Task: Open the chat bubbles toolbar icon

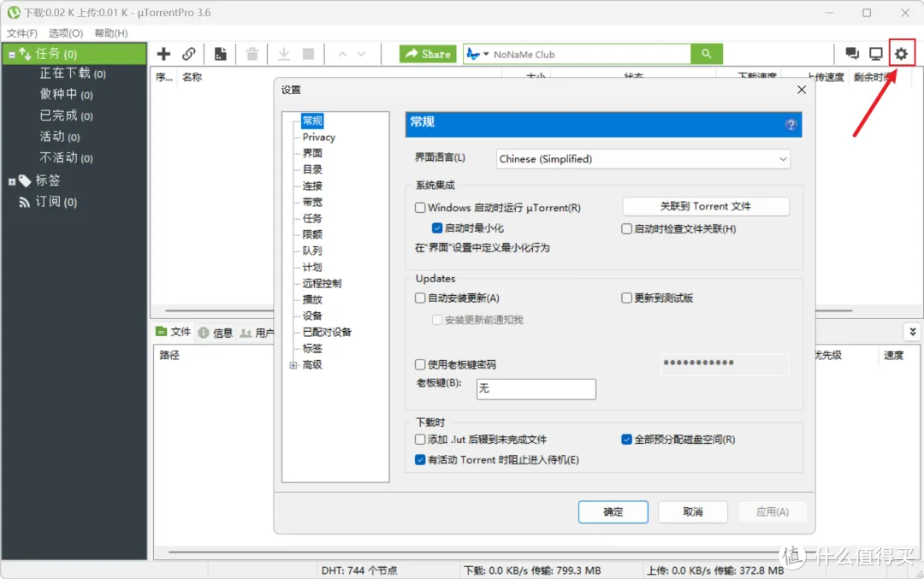Action: [851, 54]
